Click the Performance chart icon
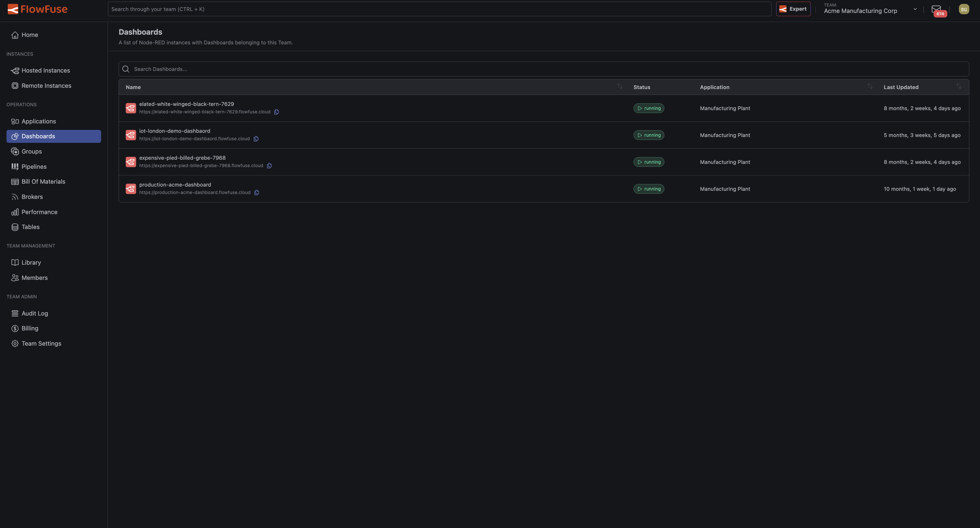980x528 pixels. [15, 212]
